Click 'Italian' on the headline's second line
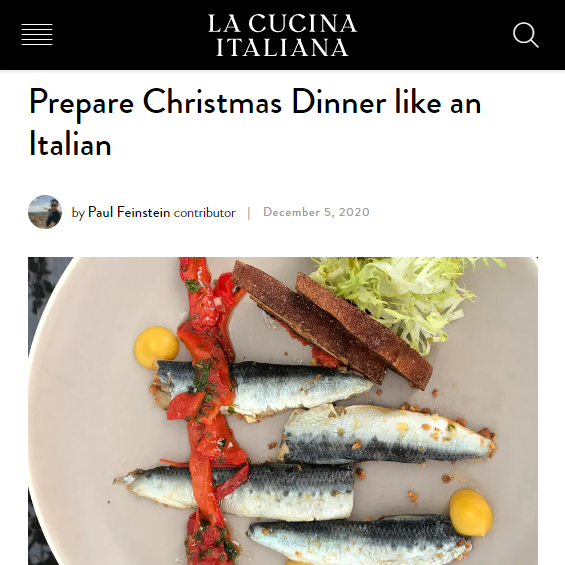 (x=70, y=144)
